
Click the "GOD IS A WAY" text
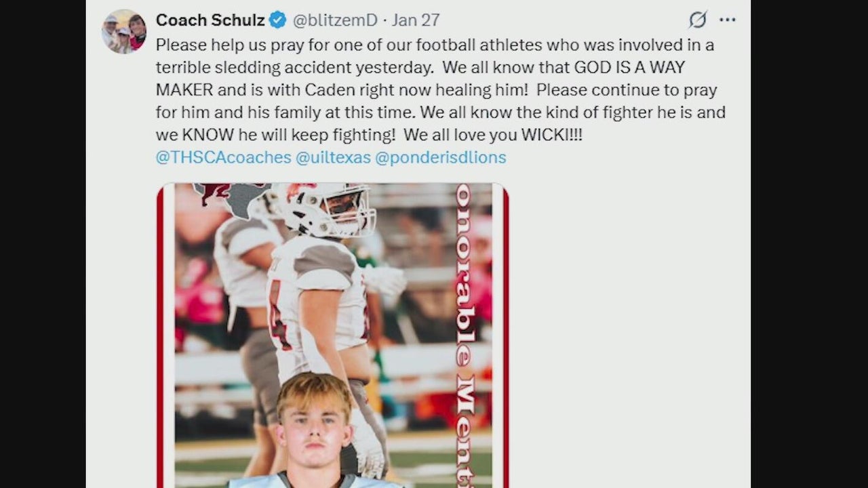(631, 68)
